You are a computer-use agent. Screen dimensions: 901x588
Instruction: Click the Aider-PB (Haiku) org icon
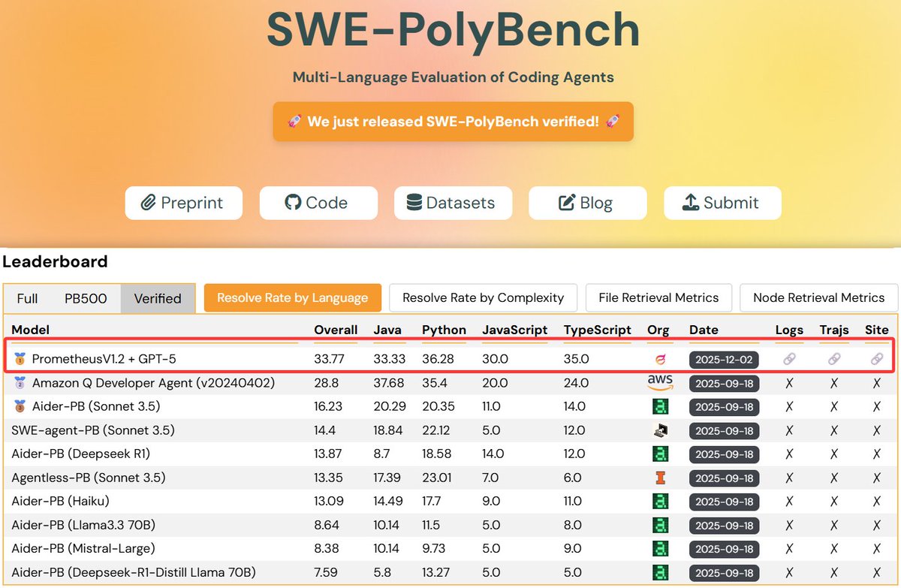[660, 502]
